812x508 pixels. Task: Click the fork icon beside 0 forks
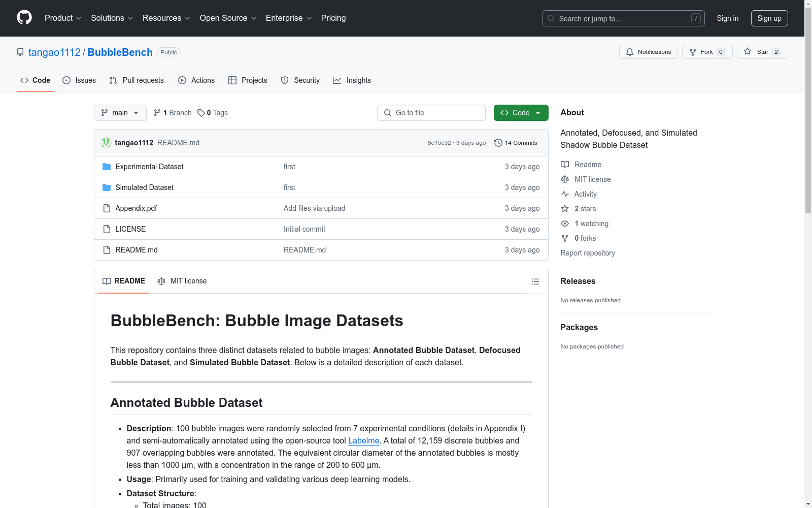click(565, 238)
